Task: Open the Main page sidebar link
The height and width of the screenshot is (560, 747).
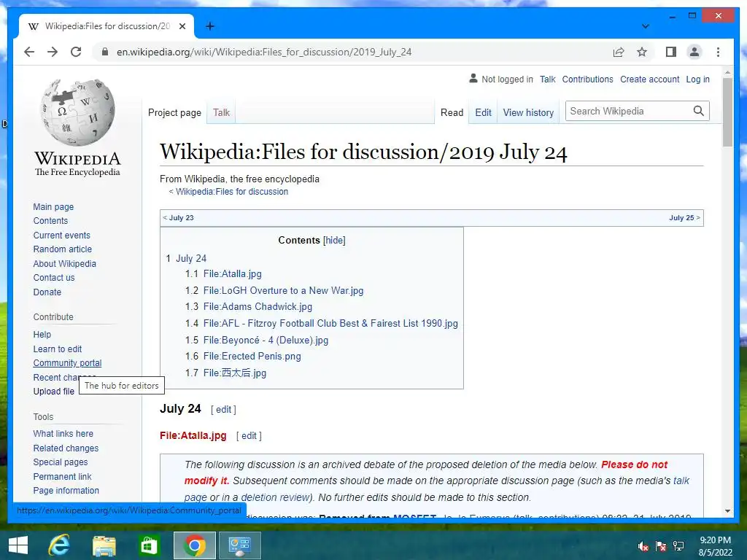Action: point(53,206)
